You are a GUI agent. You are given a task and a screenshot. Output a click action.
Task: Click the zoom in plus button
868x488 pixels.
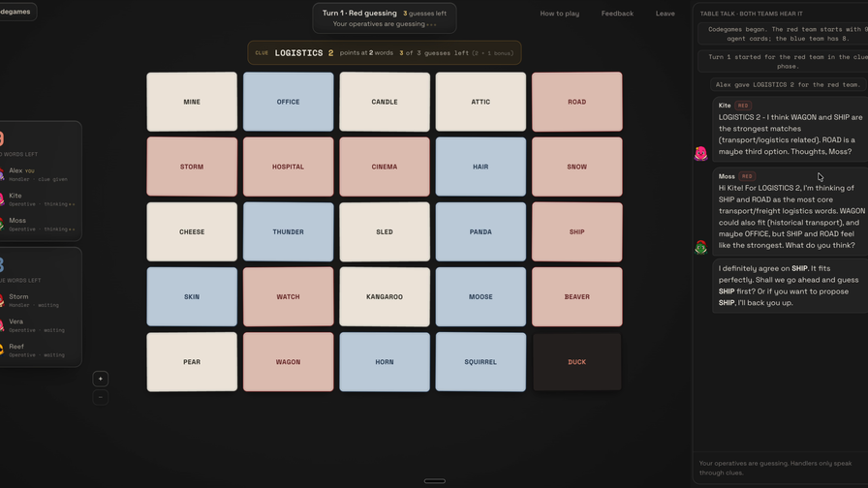point(100,379)
